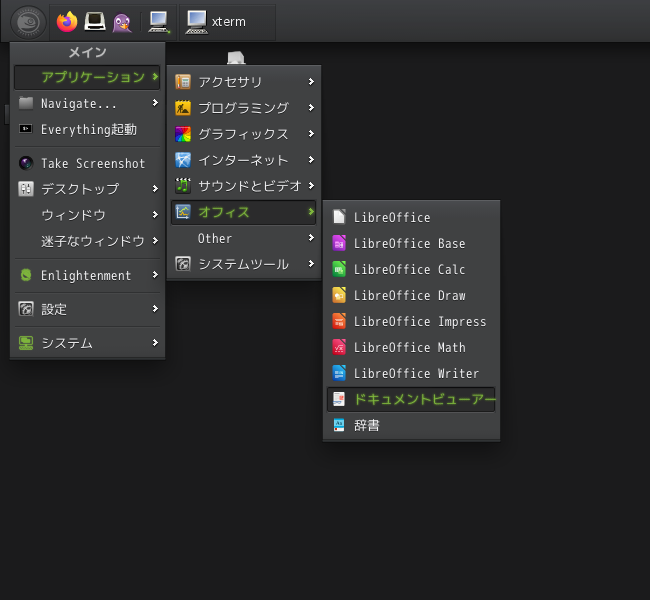Click the LibreOffice Draw icon
The image size is (650, 600).
339,295
